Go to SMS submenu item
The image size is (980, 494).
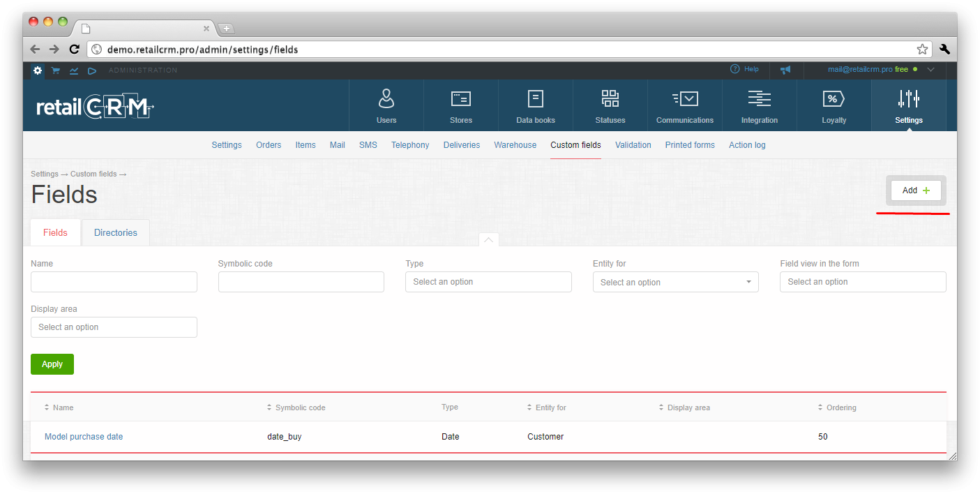(x=368, y=145)
